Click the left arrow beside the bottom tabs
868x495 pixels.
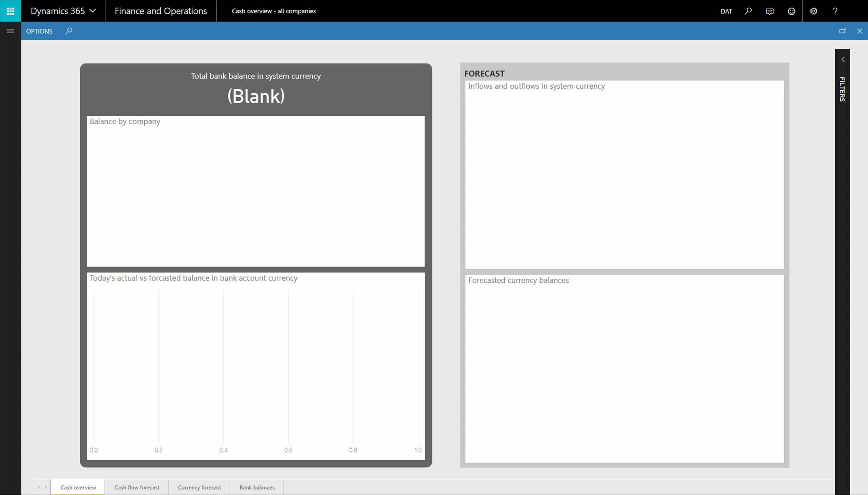(39, 487)
